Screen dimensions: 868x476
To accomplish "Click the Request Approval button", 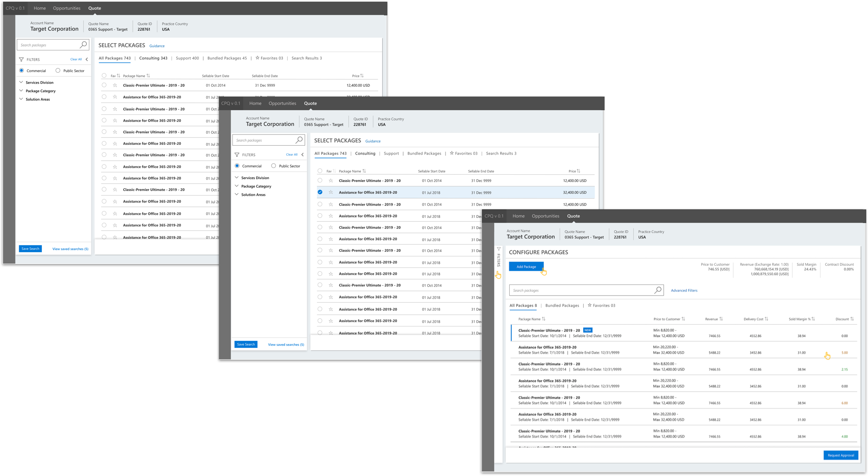I will (x=840, y=455).
